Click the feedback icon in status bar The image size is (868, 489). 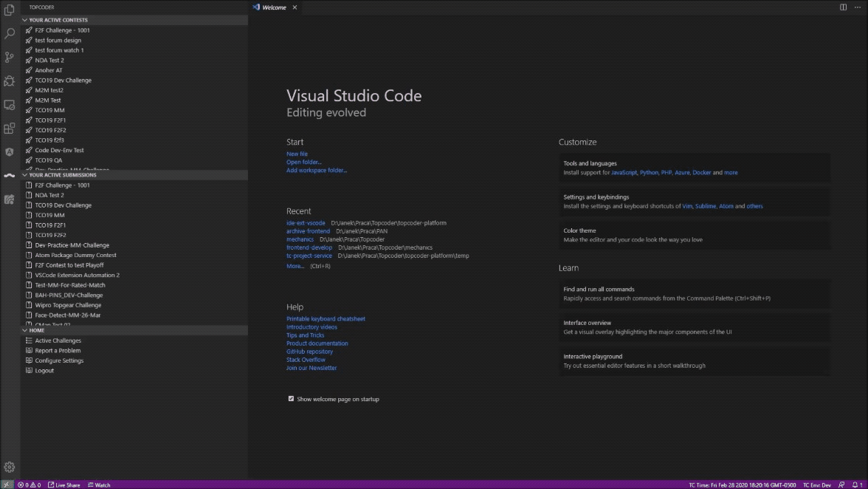(841, 485)
